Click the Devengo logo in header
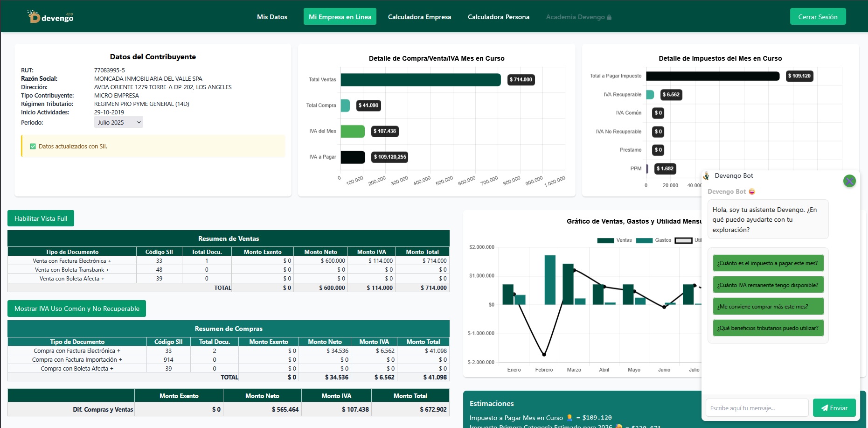868x428 pixels. pyautogui.click(x=50, y=17)
